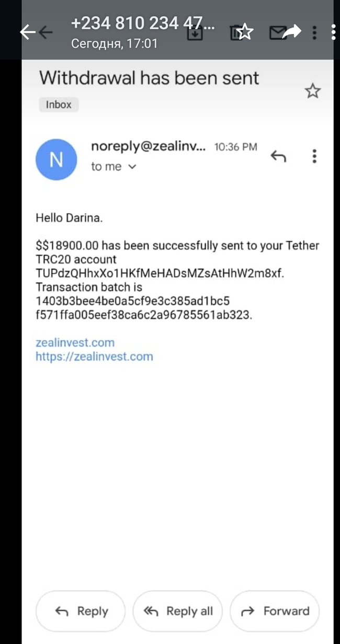Click the sender avatar with letter N
This screenshot has height=644, width=340.
point(56,159)
